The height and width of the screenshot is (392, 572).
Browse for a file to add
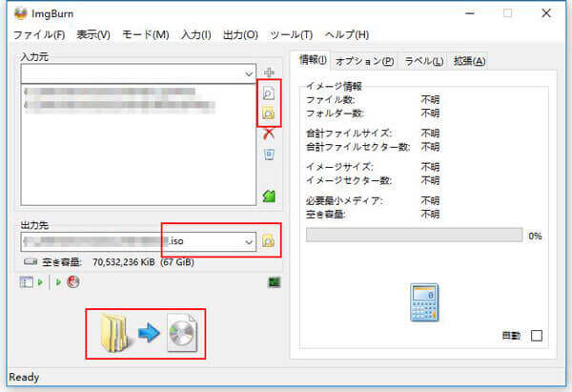tap(269, 94)
